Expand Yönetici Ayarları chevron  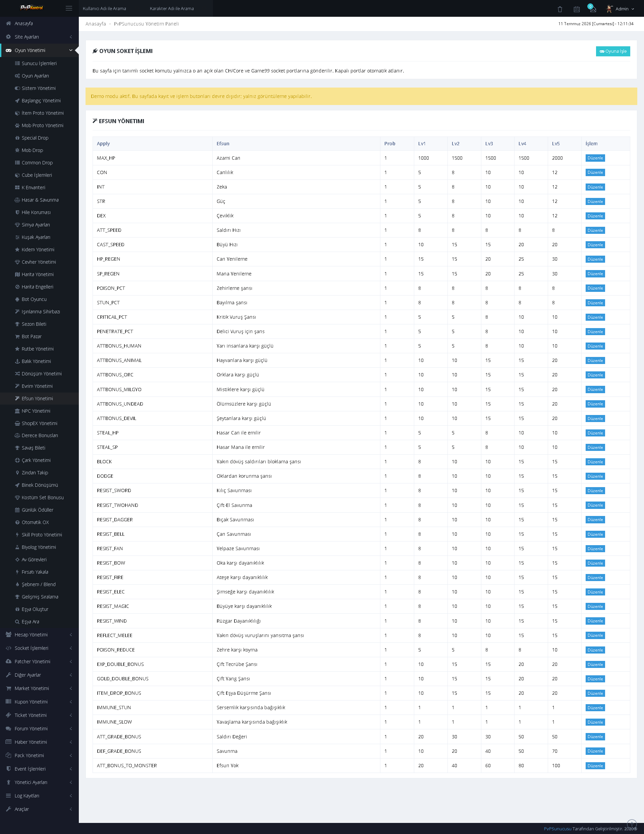click(x=71, y=782)
